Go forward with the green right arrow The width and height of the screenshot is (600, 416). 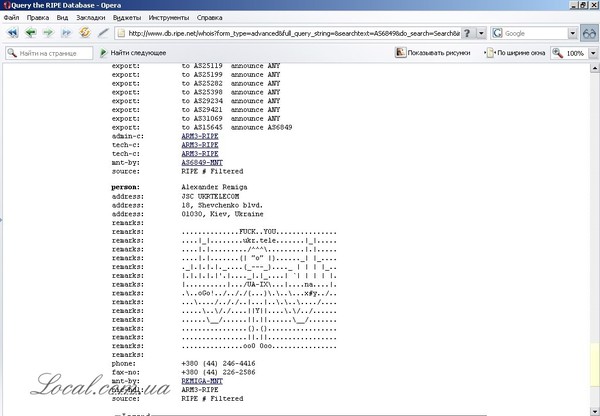(48, 33)
